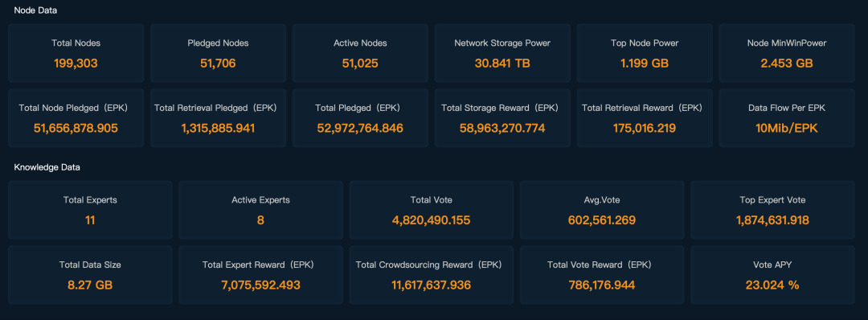Click the Data Flow Per EPK card
The image size is (868, 320).
point(787,118)
